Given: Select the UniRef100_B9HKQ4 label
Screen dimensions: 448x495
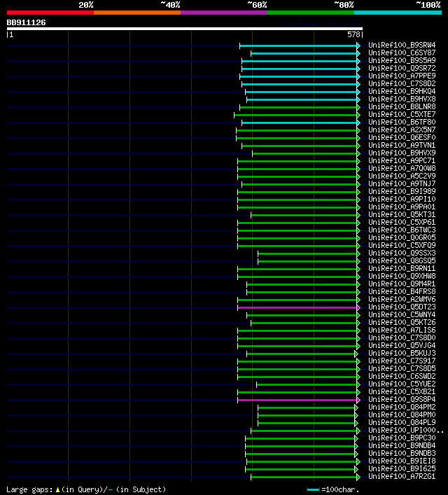Looking at the screenshot, I should click(402, 91).
